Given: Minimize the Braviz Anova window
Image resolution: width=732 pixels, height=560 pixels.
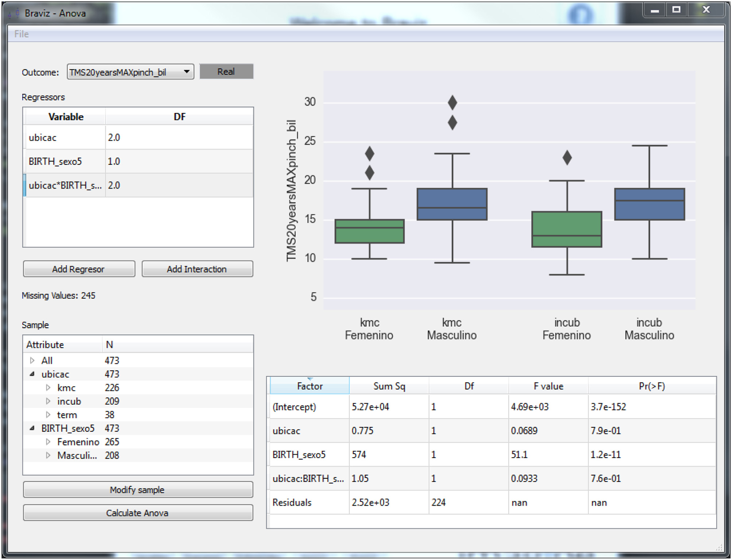Looking at the screenshot, I should [x=655, y=10].
